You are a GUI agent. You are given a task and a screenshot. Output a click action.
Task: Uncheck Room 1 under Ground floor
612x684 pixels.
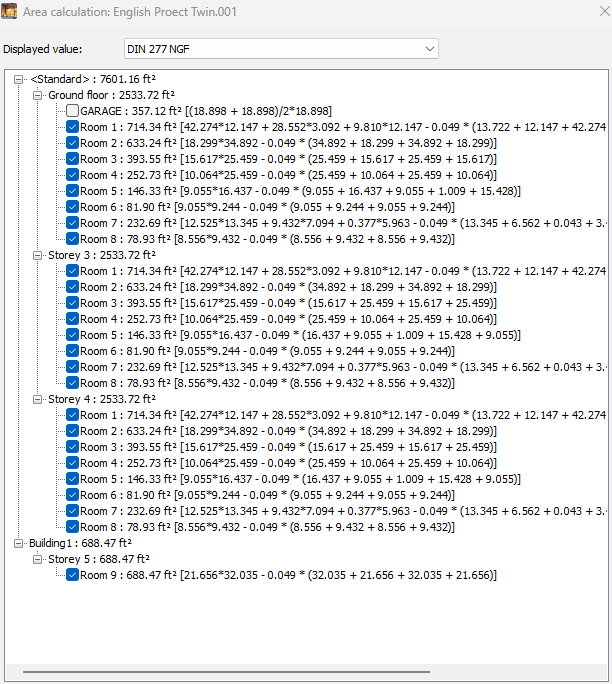pos(72,127)
